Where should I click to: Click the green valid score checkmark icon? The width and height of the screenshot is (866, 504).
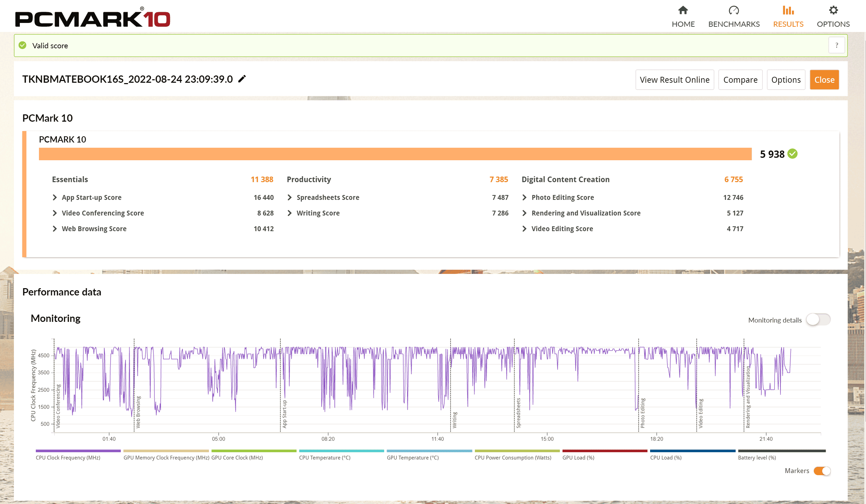click(x=23, y=45)
